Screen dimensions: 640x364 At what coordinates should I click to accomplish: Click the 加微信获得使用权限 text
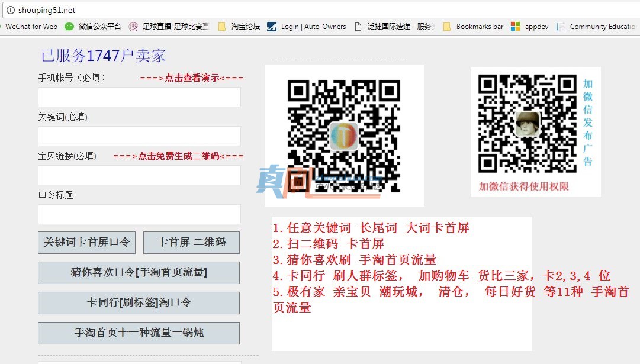[524, 186]
